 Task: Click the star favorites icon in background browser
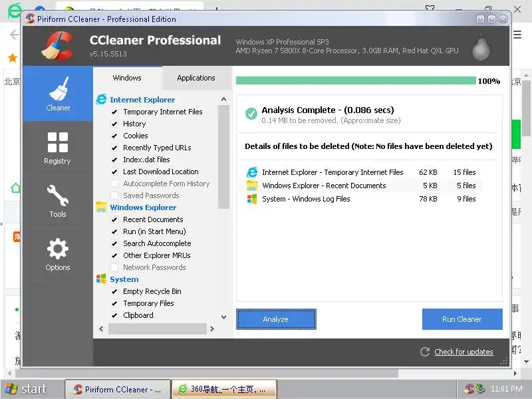coord(13,58)
